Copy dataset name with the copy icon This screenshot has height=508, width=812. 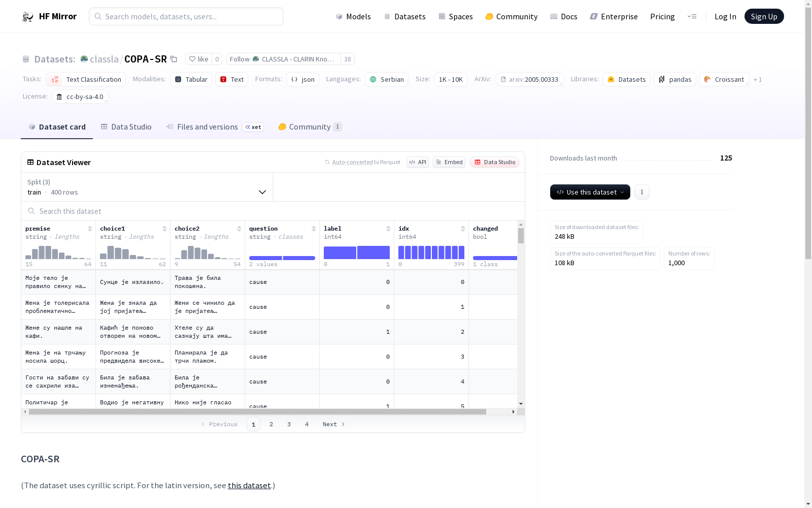click(x=174, y=59)
